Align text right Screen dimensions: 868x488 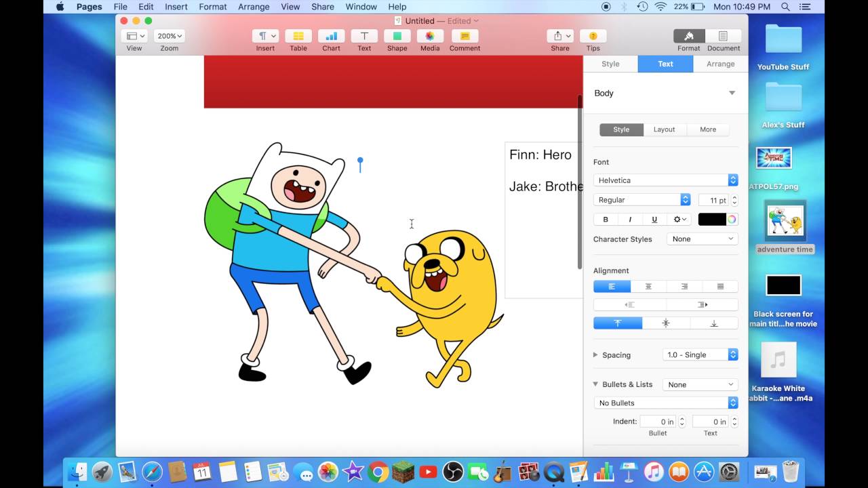point(684,287)
